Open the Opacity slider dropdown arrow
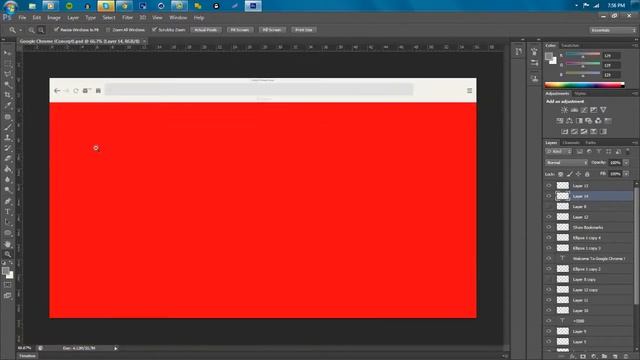Viewport: 640px width, 360px height. coord(626,163)
